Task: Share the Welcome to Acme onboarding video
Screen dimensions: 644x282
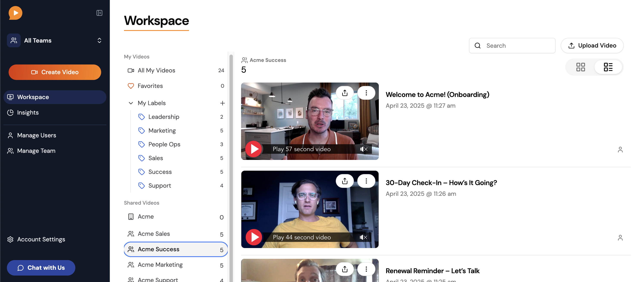Action: (x=345, y=93)
